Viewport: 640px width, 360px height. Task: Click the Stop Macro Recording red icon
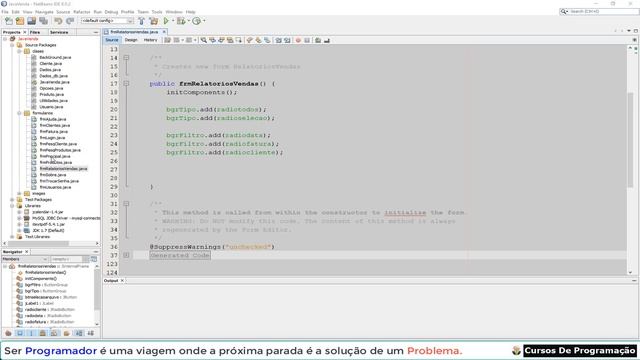[x=298, y=40]
